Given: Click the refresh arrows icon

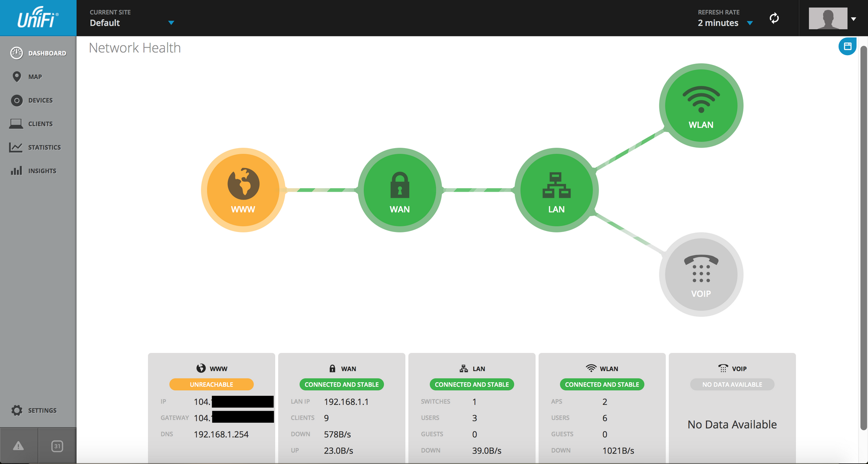Looking at the screenshot, I should (x=774, y=18).
